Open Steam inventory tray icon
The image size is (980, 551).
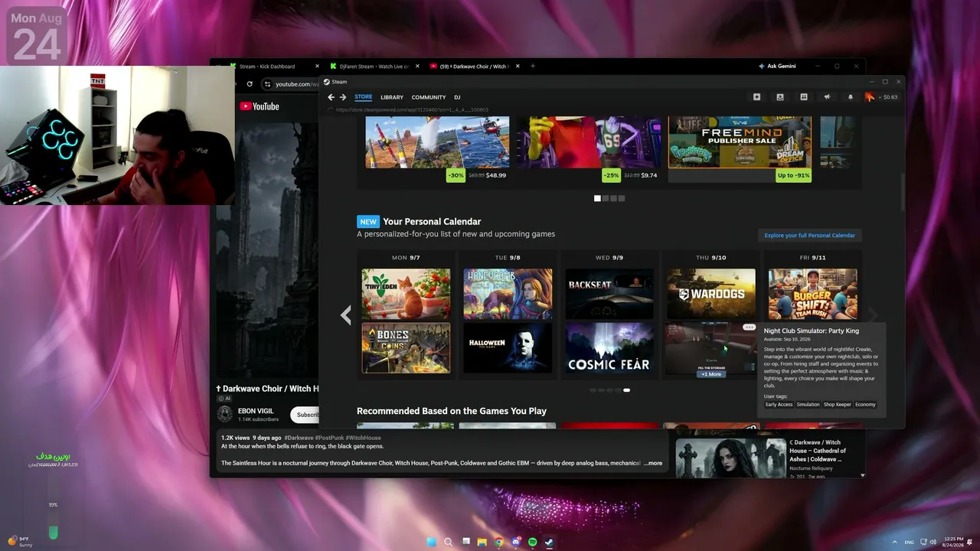pyautogui.click(x=780, y=97)
